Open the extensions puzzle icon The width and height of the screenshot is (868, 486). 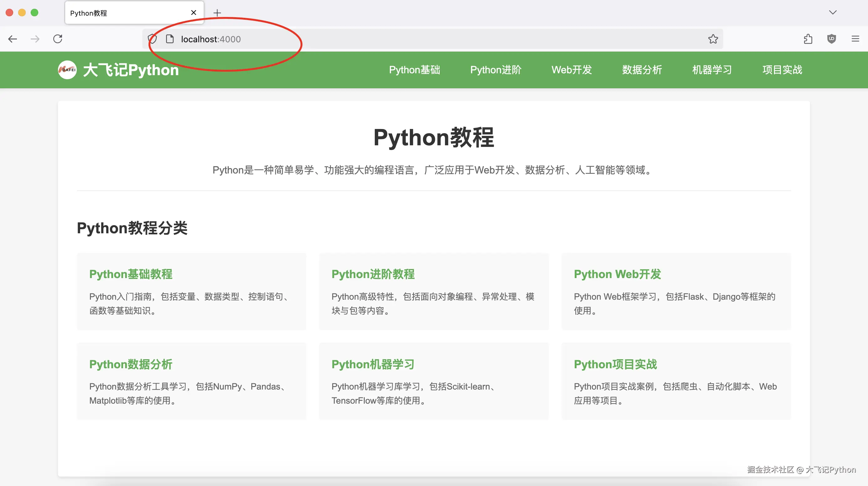pos(808,39)
